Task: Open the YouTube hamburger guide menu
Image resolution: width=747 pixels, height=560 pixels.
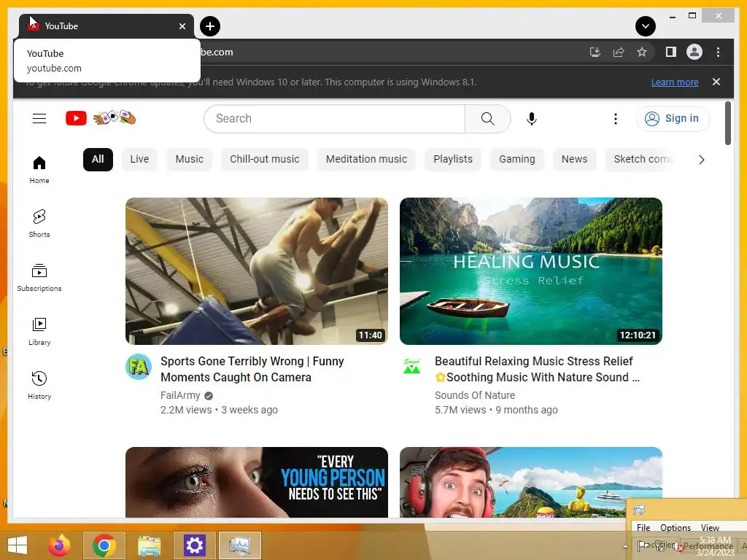Action: (x=39, y=119)
